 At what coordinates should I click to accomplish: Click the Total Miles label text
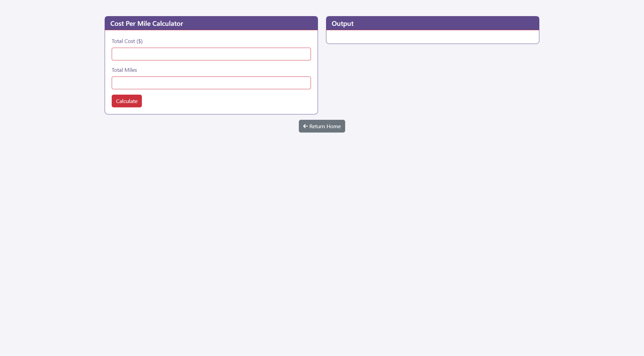click(x=124, y=70)
